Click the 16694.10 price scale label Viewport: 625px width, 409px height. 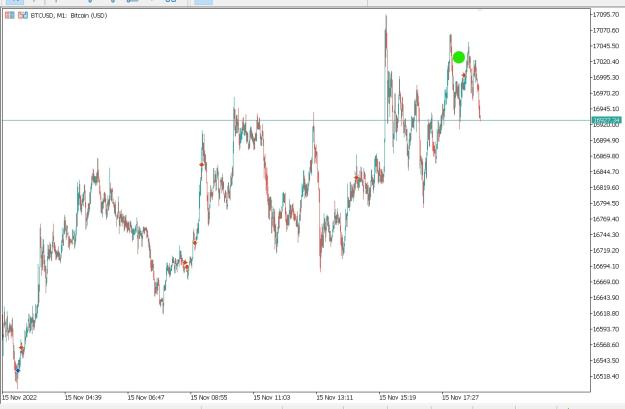point(606,266)
